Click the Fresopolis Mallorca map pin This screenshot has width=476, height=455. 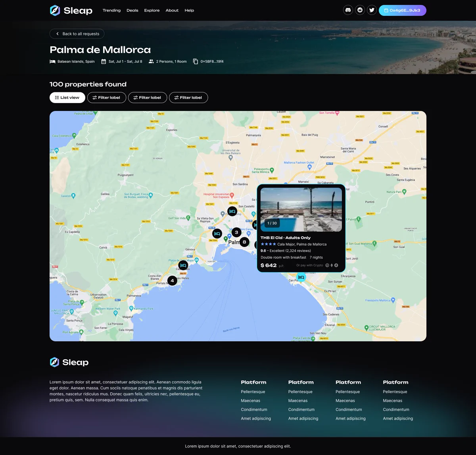[x=393, y=300]
